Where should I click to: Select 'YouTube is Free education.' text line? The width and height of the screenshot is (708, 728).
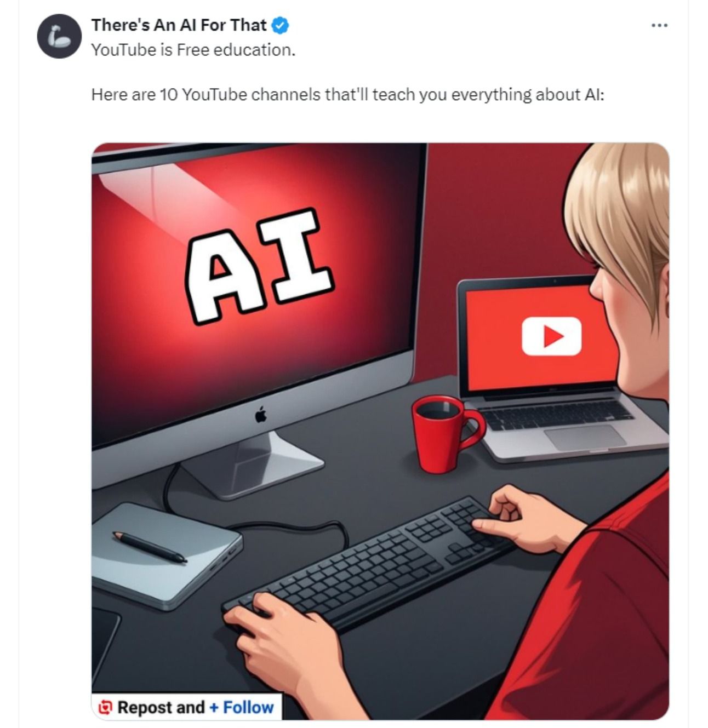[193, 50]
